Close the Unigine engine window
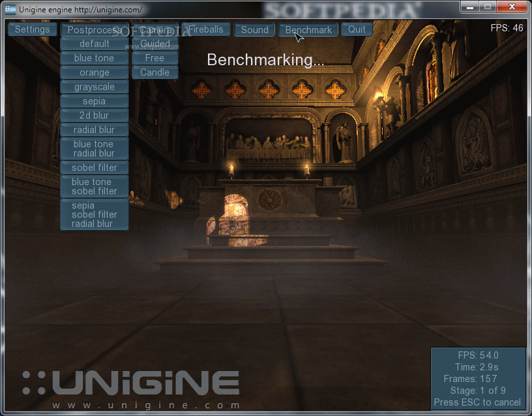Screen dimensions: 532x416 click(512, 7)
